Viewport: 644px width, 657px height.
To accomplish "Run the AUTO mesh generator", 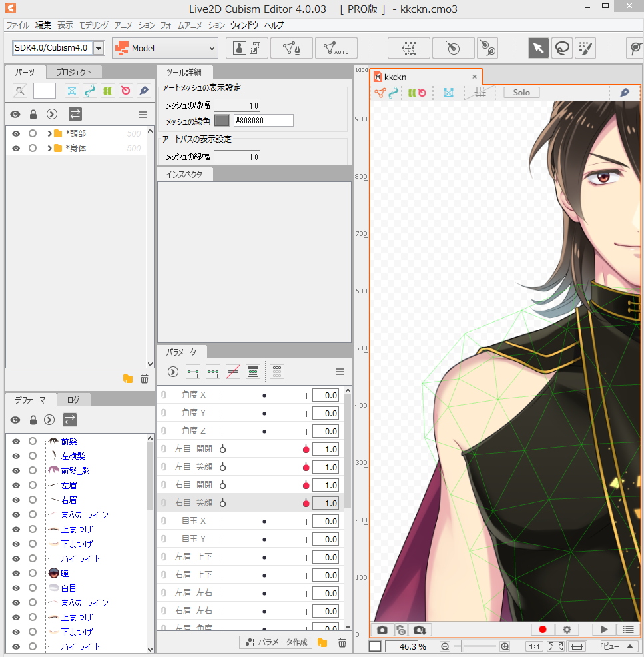I will click(x=336, y=48).
